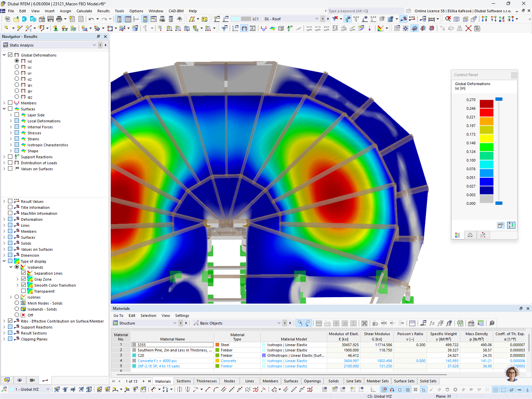
Task: Activate the New Node tool icon
Action: pos(7,28)
